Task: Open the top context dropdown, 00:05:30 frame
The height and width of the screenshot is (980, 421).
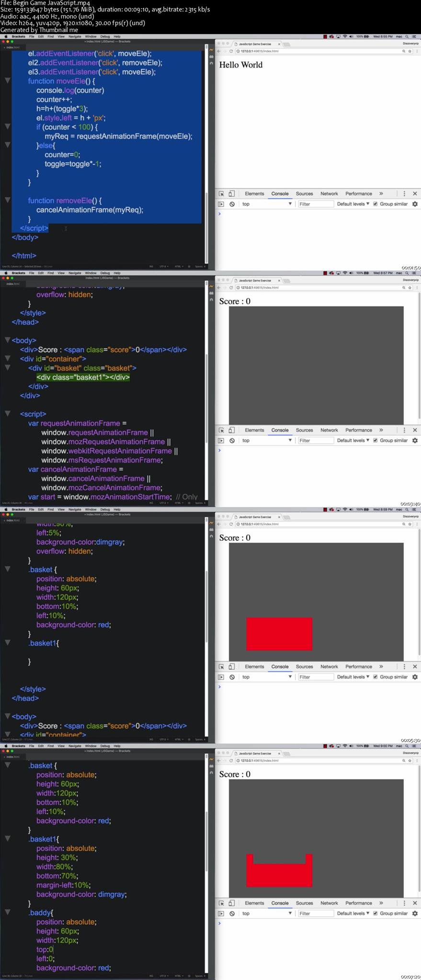Action: tap(267, 677)
